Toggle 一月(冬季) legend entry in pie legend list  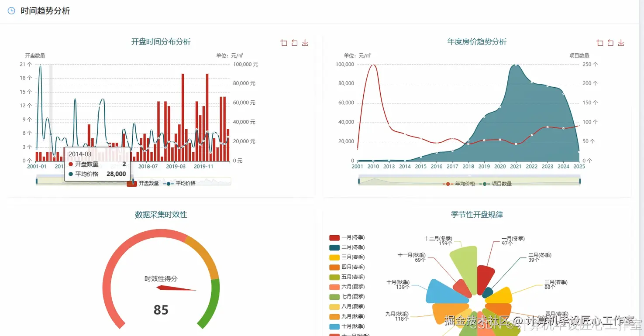coord(347,237)
